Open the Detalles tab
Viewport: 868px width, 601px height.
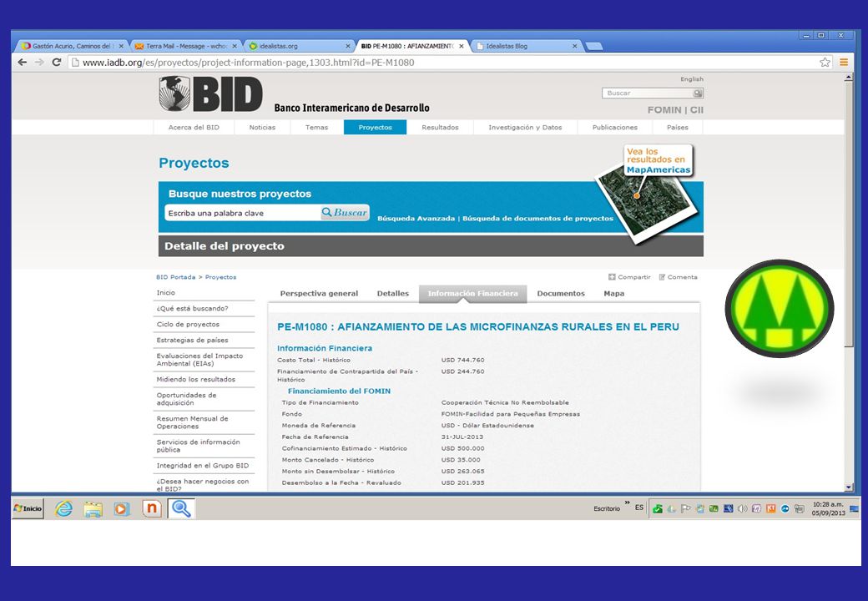(393, 294)
